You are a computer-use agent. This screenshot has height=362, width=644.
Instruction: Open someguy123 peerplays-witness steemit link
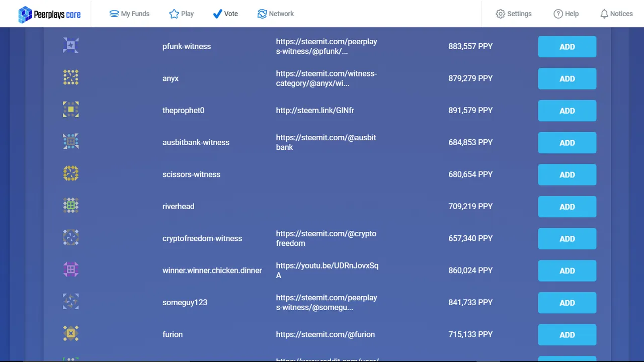point(327,302)
